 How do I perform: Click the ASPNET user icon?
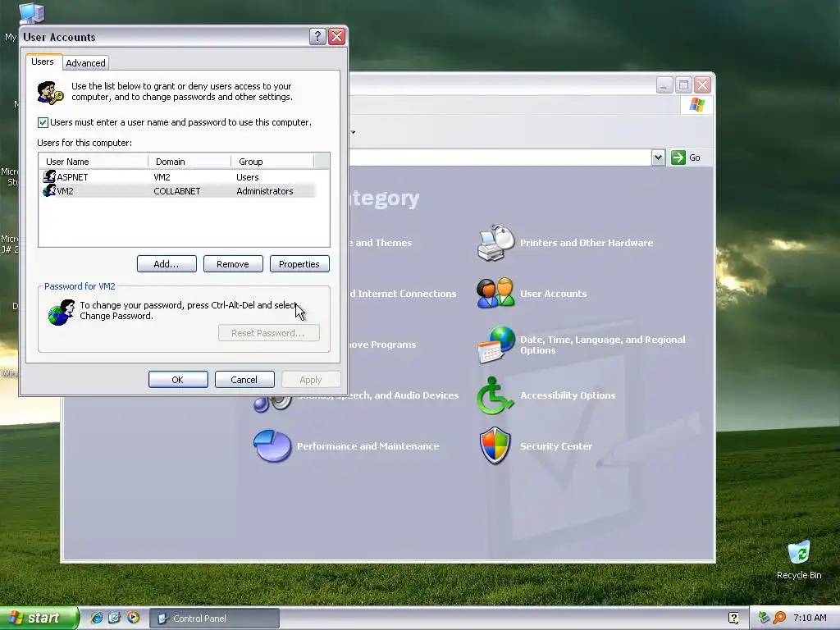49,176
